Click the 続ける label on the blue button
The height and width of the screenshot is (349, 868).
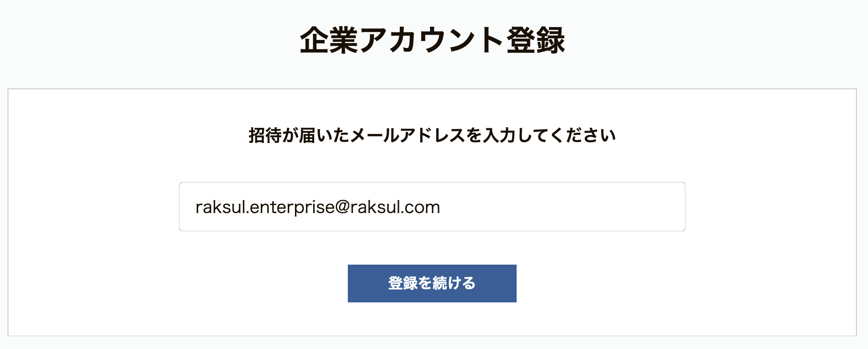454,283
